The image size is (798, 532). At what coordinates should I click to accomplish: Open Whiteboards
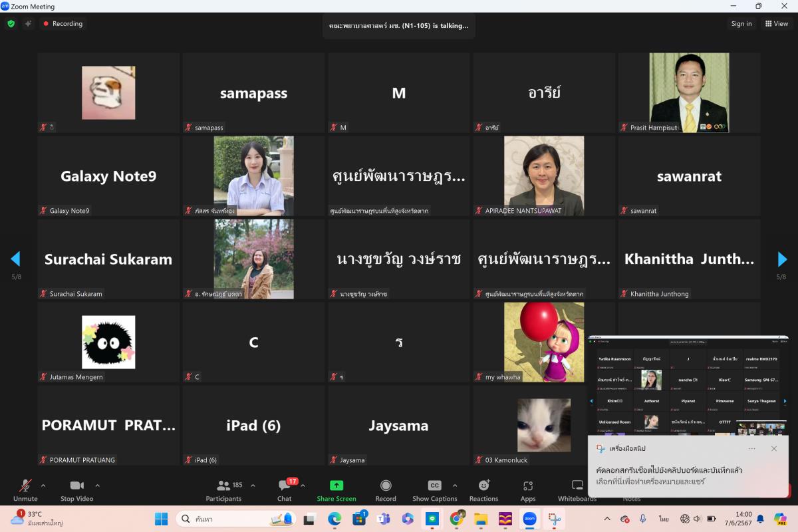[577, 489]
